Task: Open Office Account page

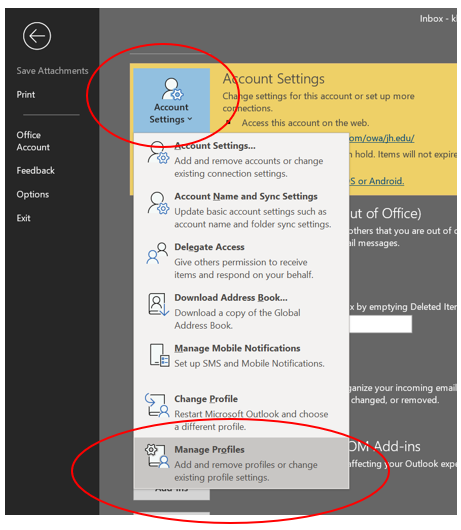Action: 33,141
